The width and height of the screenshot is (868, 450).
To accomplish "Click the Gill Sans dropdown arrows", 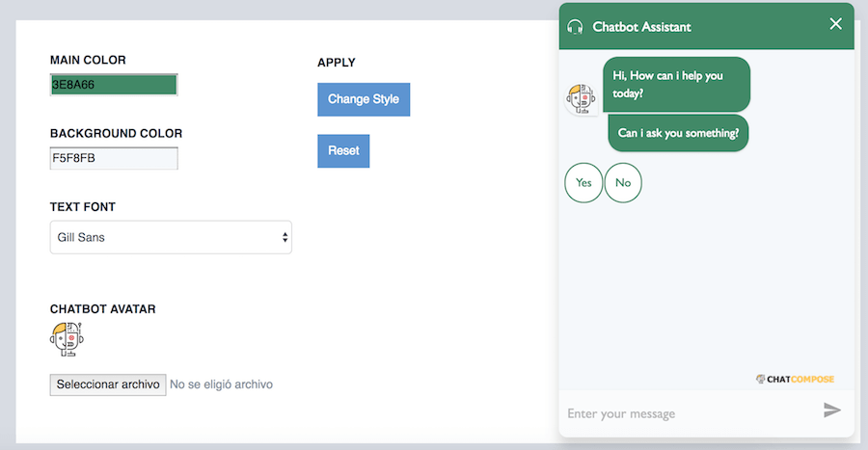I will click(285, 237).
